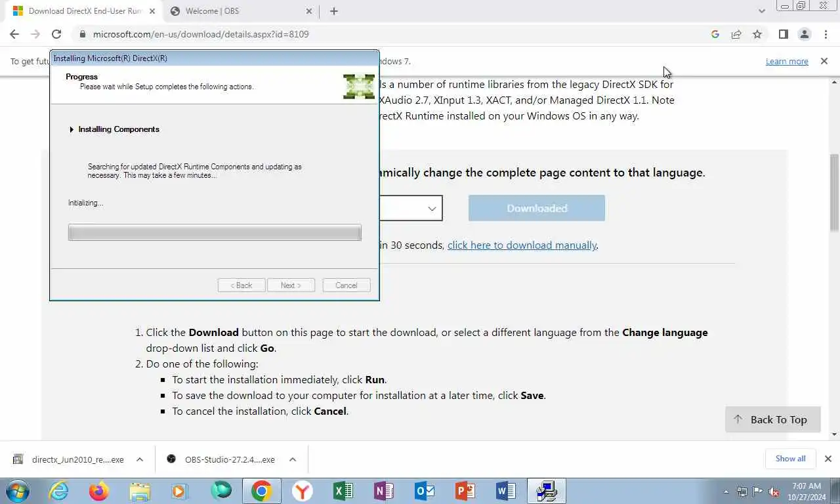Viewport: 840px width, 504px height.
Task: Go back to the previous page
Action: 14,34
